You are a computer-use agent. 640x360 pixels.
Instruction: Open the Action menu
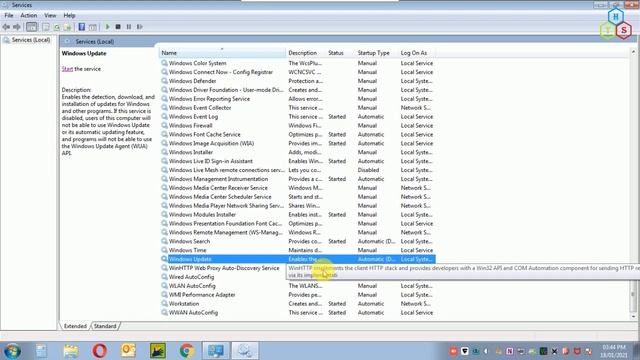tap(29, 16)
